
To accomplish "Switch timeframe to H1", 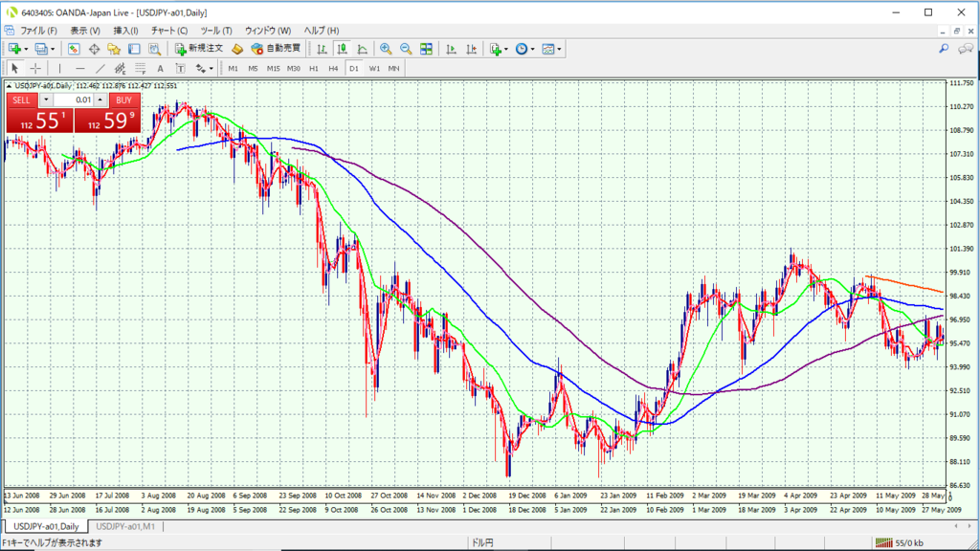I will (x=314, y=69).
